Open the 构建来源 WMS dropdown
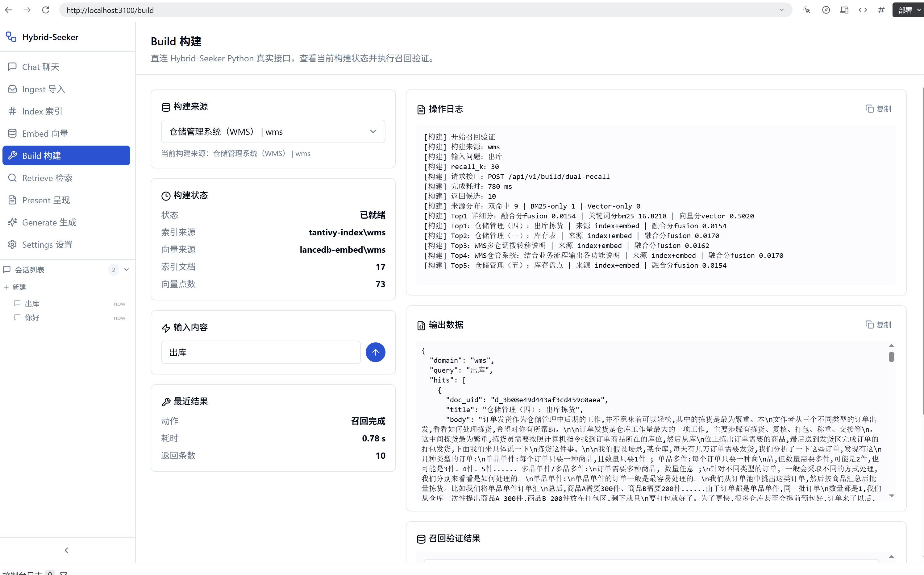Viewport: 924px width, 575px height. pyautogui.click(x=273, y=132)
